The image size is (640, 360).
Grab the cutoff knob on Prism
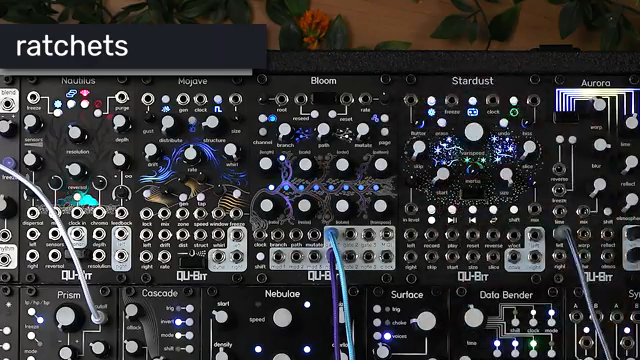click(x=66, y=317)
